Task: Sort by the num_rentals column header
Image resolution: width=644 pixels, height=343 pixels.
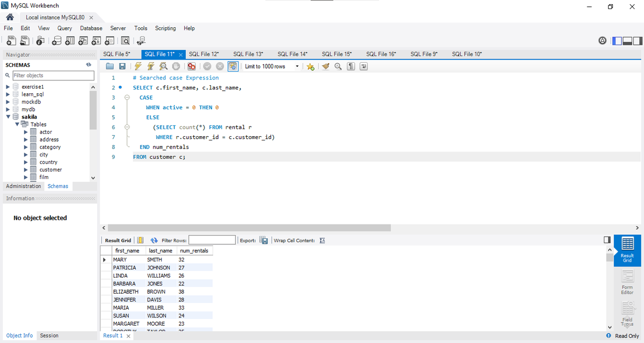Action: point(194,251)
